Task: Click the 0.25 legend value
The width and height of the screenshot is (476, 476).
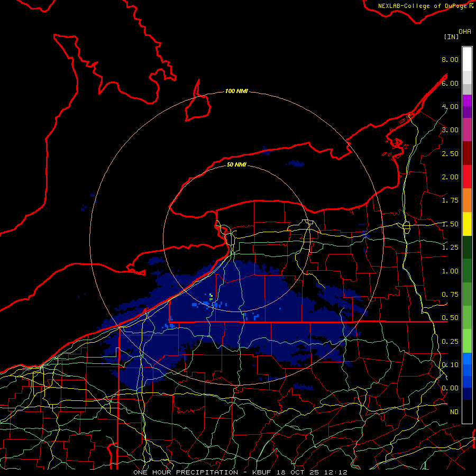Action: [x=450, y=341]
